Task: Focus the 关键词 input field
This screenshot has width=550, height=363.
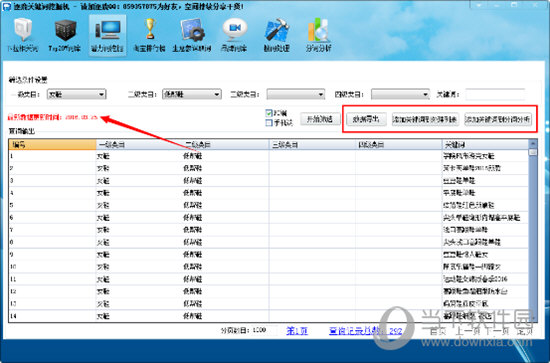Action: 495,94
